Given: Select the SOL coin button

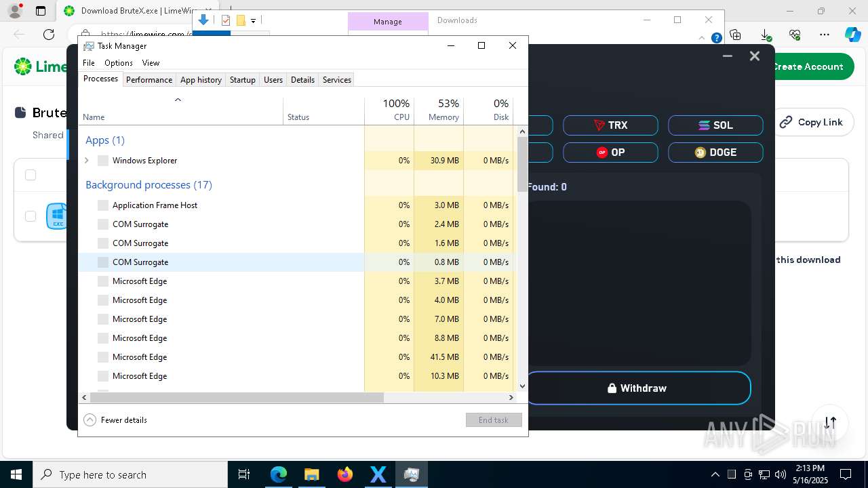Looking at the screenshot, I should [x=715, y=125].
